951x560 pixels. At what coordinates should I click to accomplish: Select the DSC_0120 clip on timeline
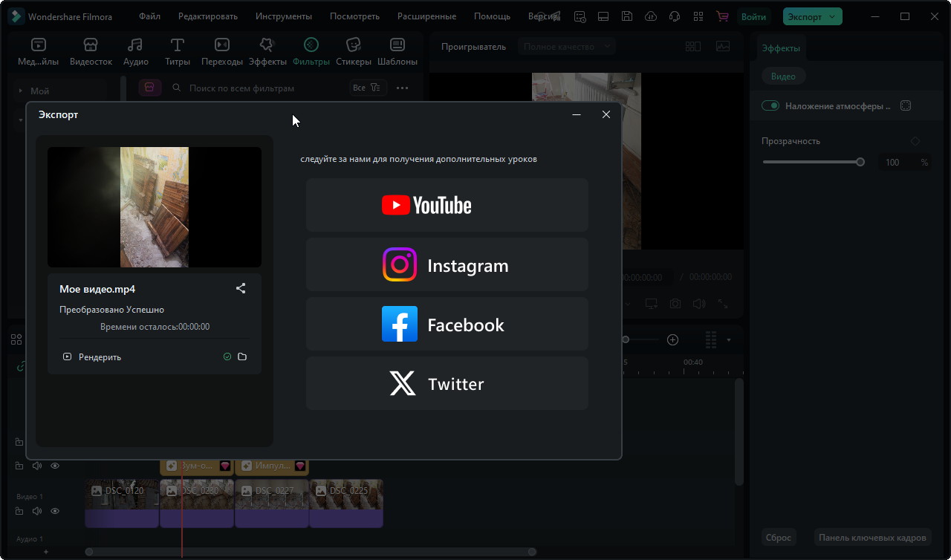coord(122,503)
